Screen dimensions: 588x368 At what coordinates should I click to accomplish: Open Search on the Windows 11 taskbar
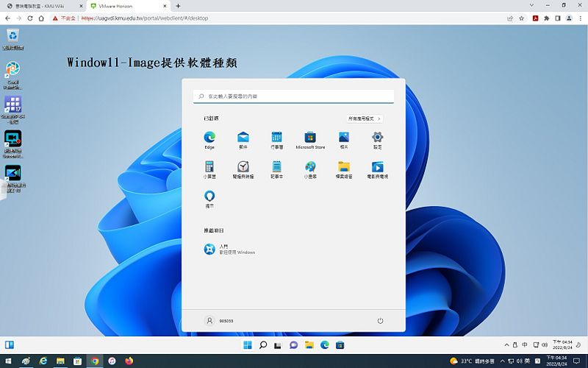point(263,344)
